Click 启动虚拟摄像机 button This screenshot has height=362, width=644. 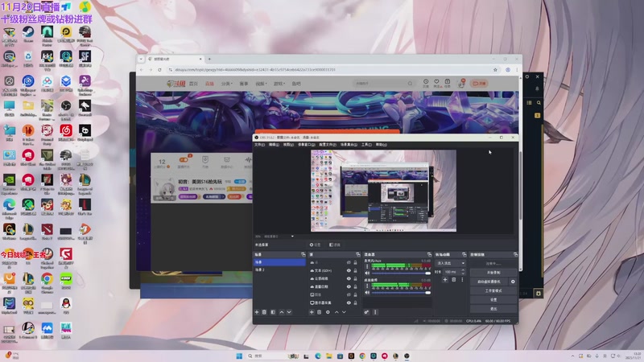click(489, 282)
